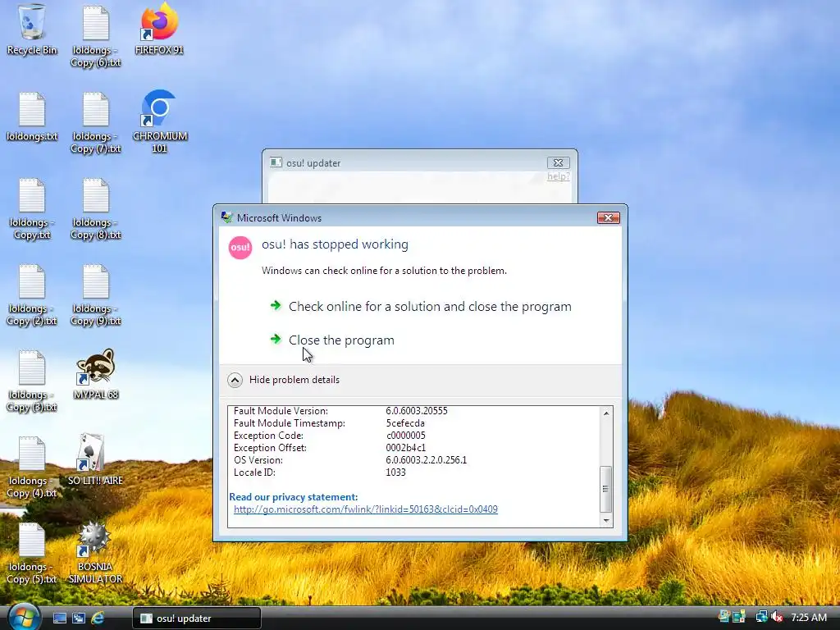Viewport: 840px width, 630px height.
Task: Click Fault Module Version 6.0.6003.20555 value
Action: click(416, 411)
